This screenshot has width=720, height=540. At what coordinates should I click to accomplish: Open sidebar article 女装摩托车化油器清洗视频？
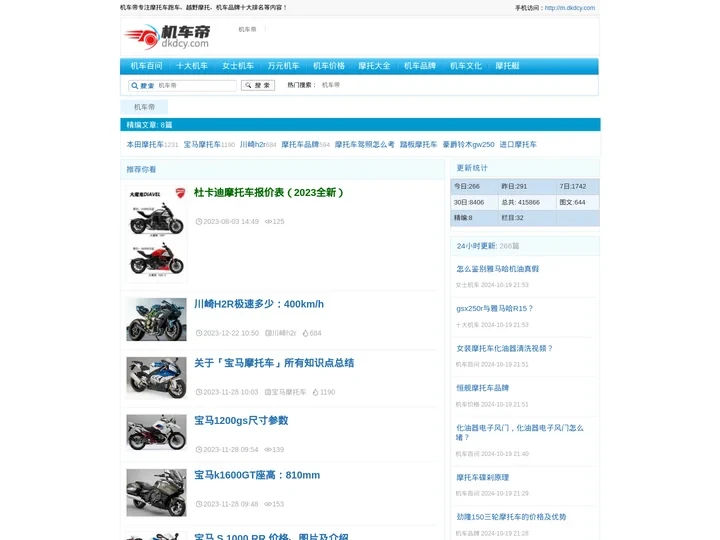pos(505,349)
